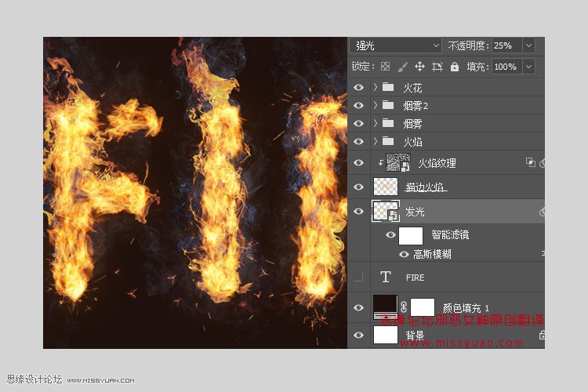This screenshot has height=392, width=588.
Task: Hide the 颜色填充 1 layer
Action: [358, 307]
